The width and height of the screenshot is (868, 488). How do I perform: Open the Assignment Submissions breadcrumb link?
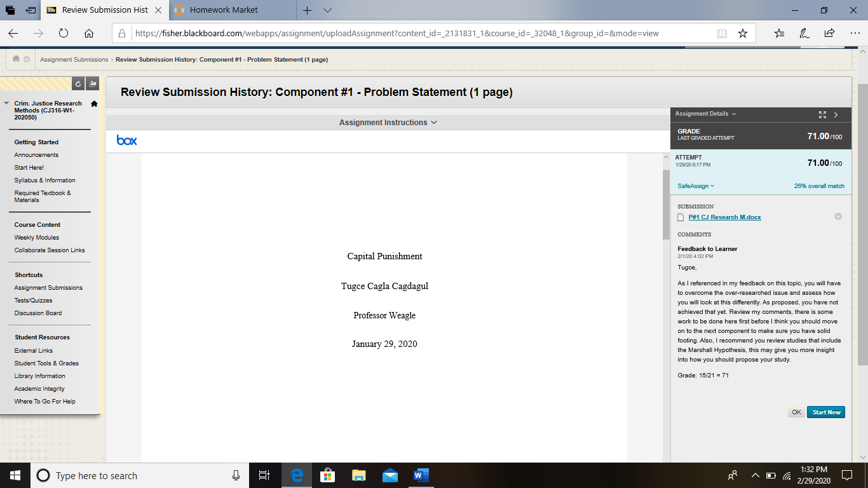tap(74, 60)
